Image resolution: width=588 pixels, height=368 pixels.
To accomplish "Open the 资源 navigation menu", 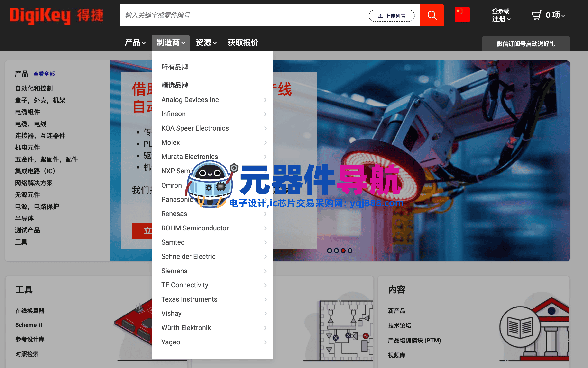I will tap(206, 43).
